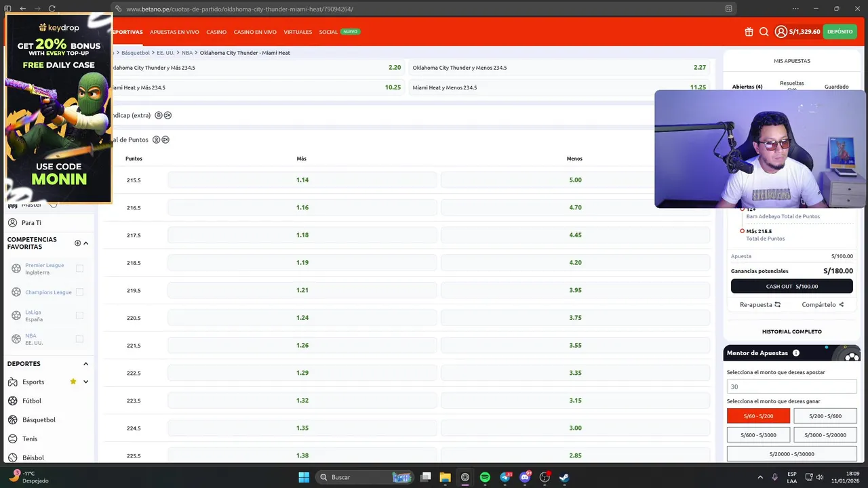
Task: Click the browser back arrow
Action: tap(22, 9)
